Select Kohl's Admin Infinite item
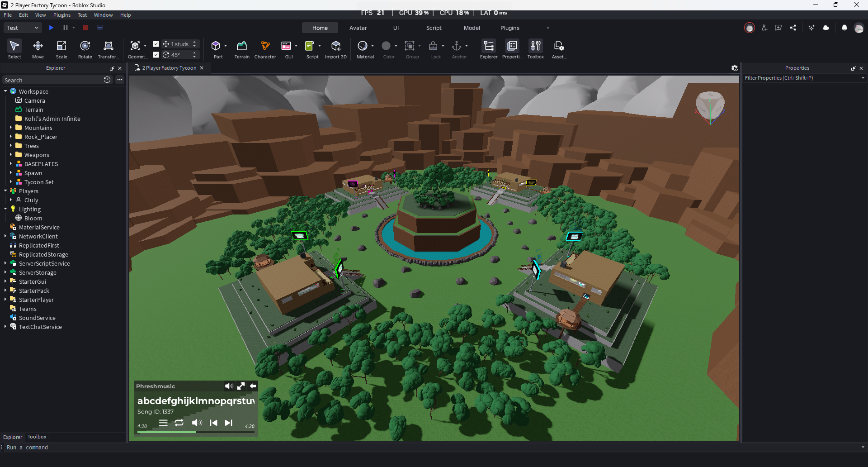The image size is (868, 467). pos(52,119)
